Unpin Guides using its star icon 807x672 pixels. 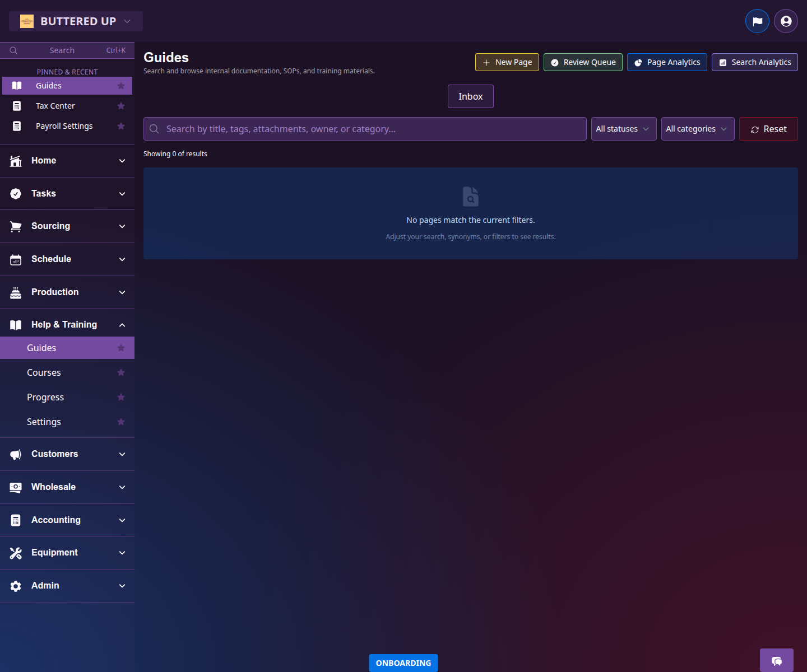click(121, 347)
